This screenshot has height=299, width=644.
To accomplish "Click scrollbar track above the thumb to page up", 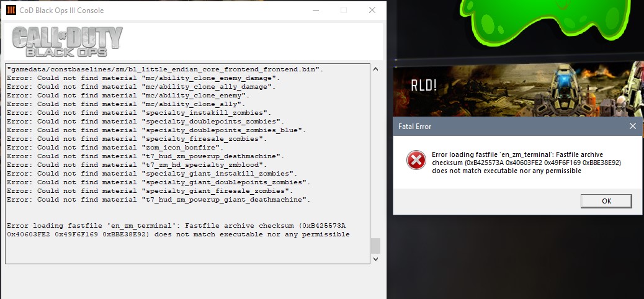I will (x=375, y=155).
